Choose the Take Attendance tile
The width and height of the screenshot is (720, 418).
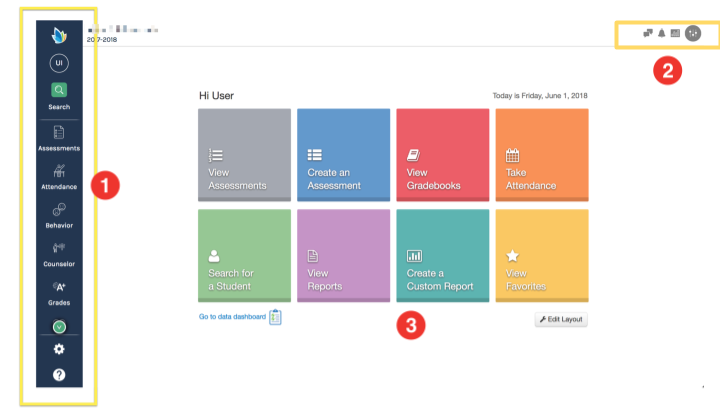[x=541, y=155]
